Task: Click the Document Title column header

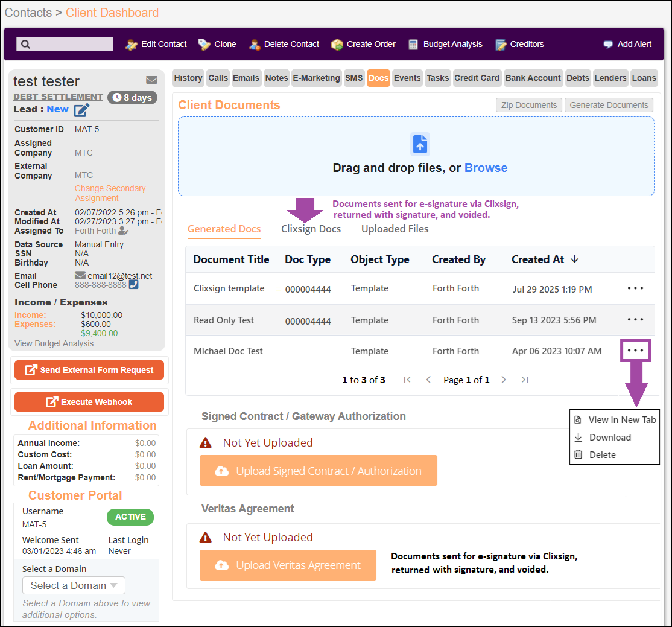Action: (x=232, y=259)
